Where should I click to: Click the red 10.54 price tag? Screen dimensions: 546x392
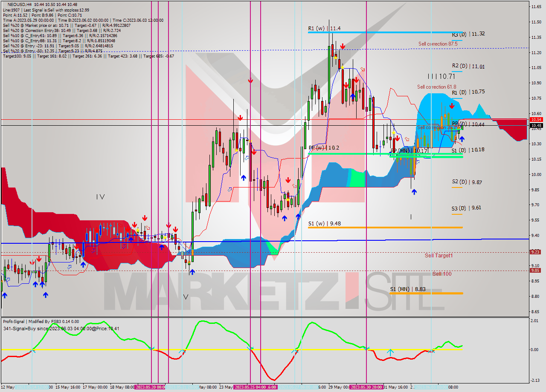(536, 120)
